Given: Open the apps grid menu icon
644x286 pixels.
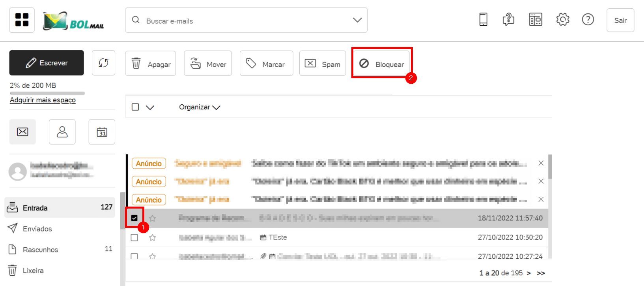Looking at the screenshot, I should tap(22, 20).
